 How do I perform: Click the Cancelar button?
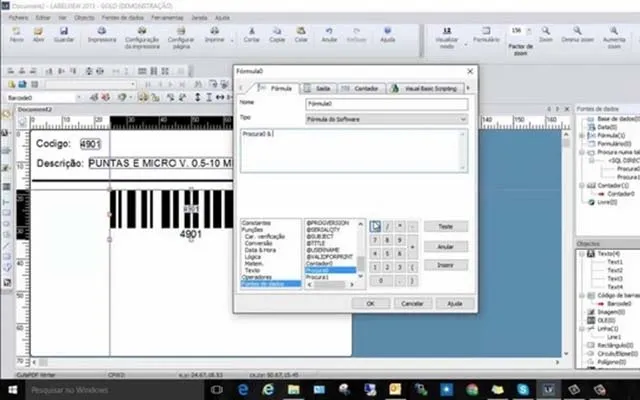412,303
